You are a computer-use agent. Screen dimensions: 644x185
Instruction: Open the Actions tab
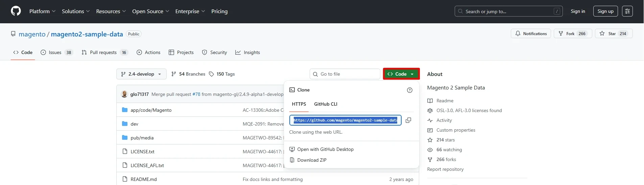(148, 52)
